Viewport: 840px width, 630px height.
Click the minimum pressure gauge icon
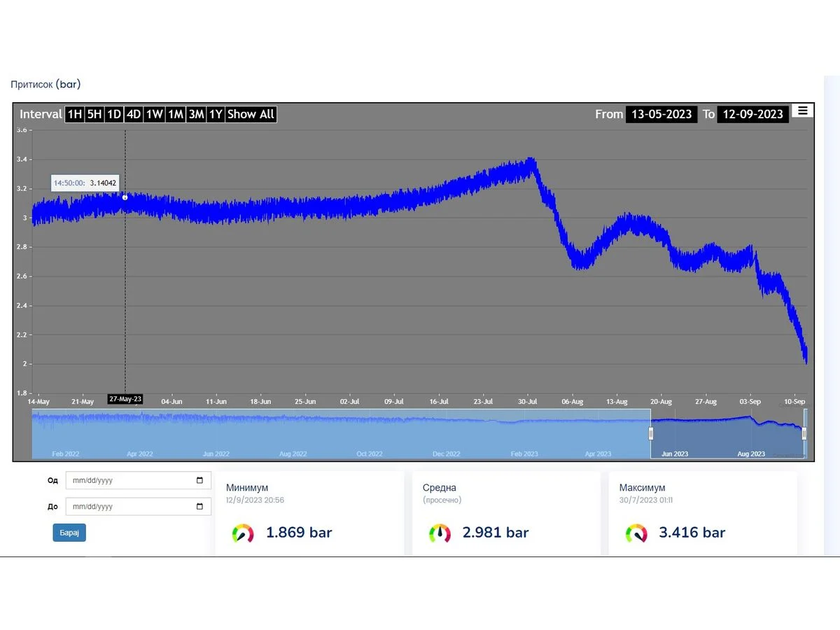tap(242, 533)
